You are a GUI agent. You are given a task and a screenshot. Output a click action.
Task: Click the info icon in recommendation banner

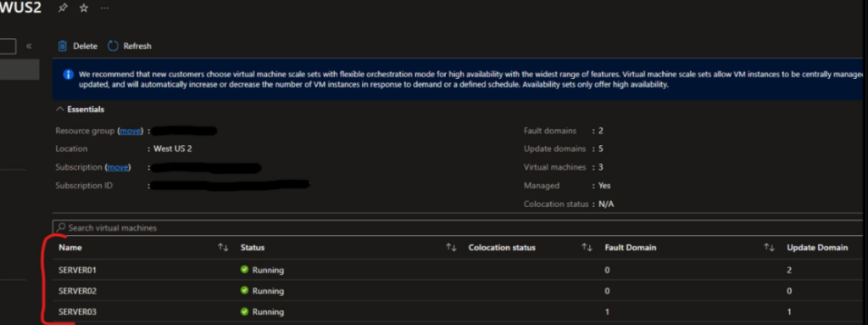[68, 74]
